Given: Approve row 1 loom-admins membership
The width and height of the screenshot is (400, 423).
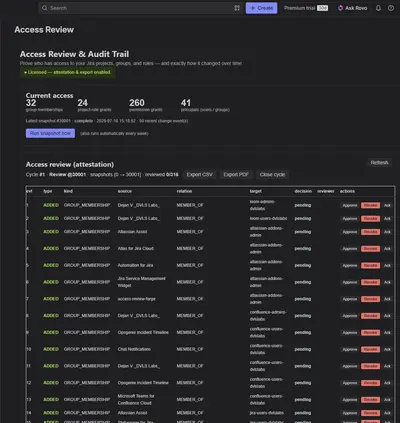Looking at the screenshot, I should pyautogui.click(x=350, y=205).
